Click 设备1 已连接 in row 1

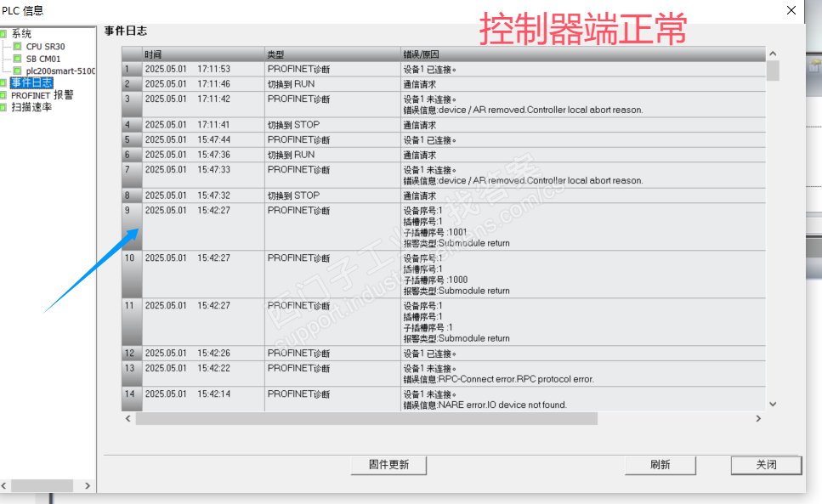point(429,69)
